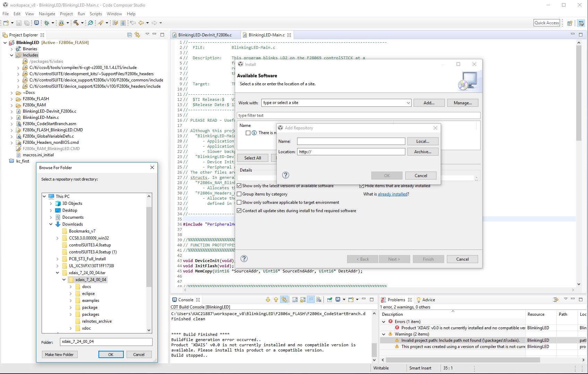
Task: Click the repository Name input field
Action: (x=351, y=141)
